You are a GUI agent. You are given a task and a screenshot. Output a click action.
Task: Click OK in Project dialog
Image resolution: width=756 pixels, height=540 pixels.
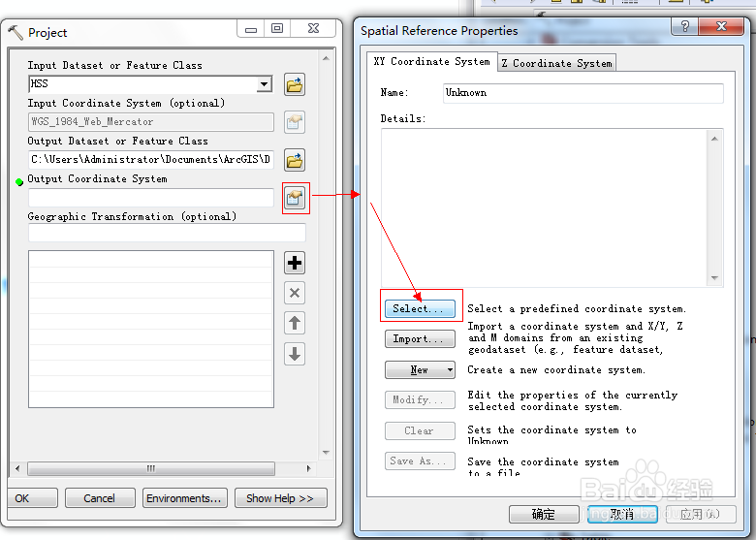tap(32, 498)
